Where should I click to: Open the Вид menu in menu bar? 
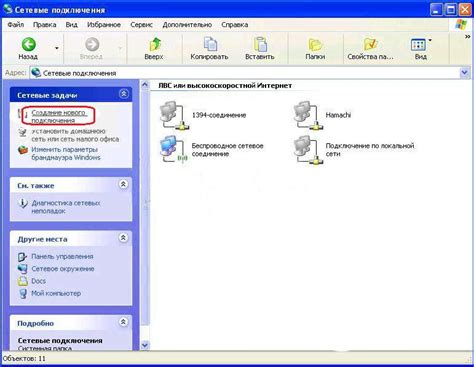(71, 25)
